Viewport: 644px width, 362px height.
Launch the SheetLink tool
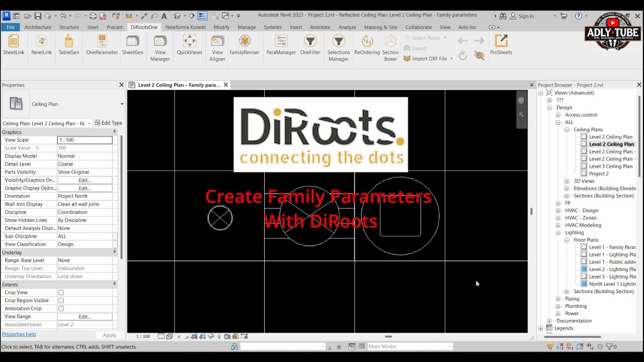[14, 45]
